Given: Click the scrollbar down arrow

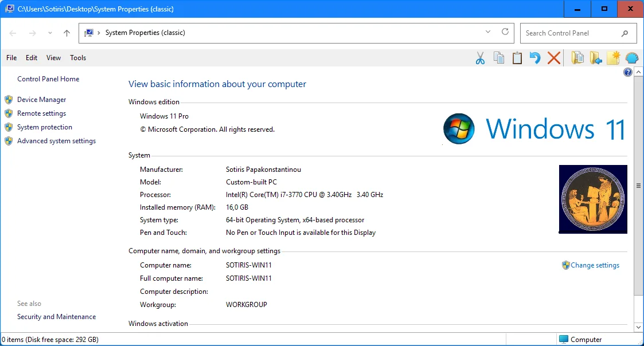Looking at the screenshot, I should click(x=638, y=327).
